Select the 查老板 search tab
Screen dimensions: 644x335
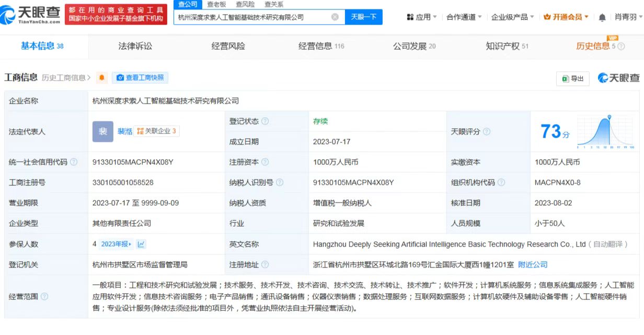[216, 4]
